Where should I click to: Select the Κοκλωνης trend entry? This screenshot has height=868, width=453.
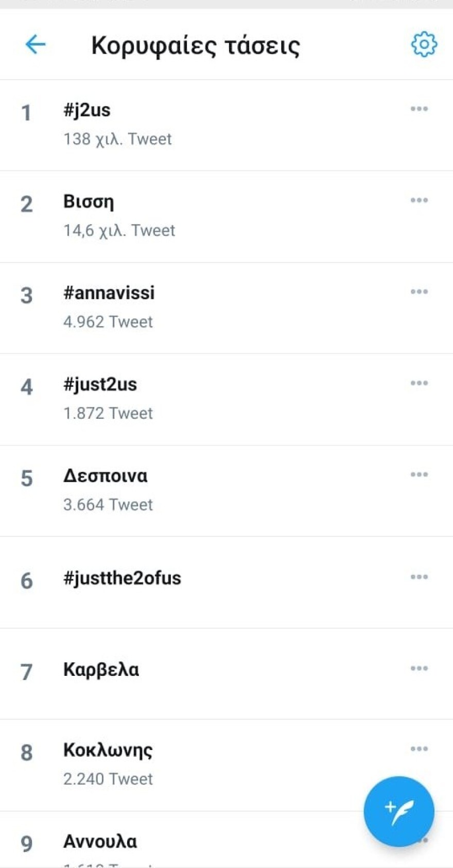tap(108, 751)
